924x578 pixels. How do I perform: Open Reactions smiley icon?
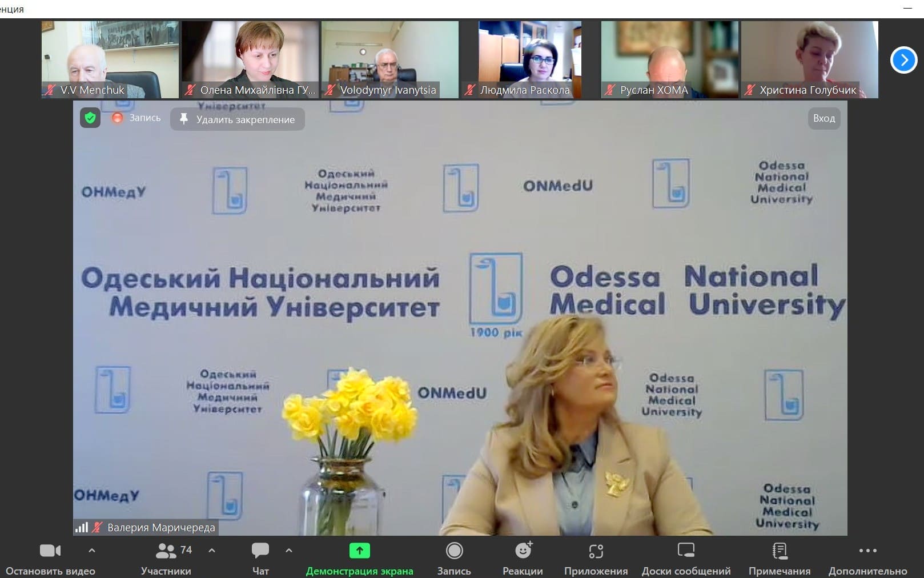(523, 550)
